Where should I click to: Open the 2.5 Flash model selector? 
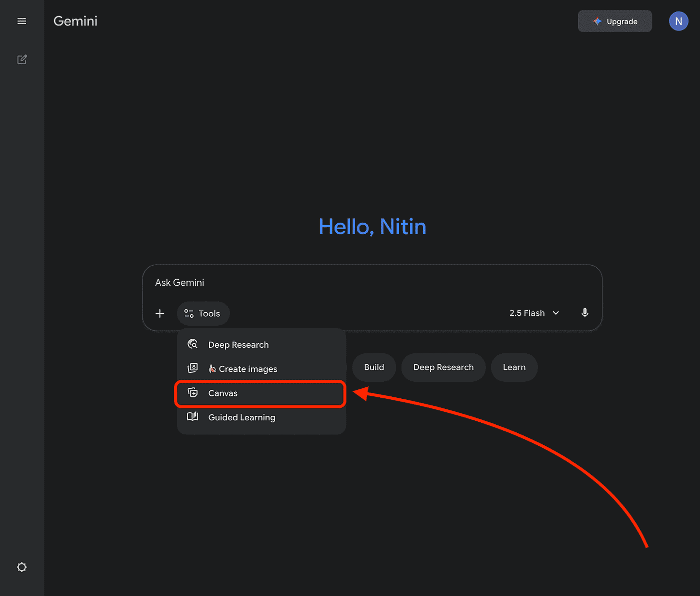(x=527, y=313)
